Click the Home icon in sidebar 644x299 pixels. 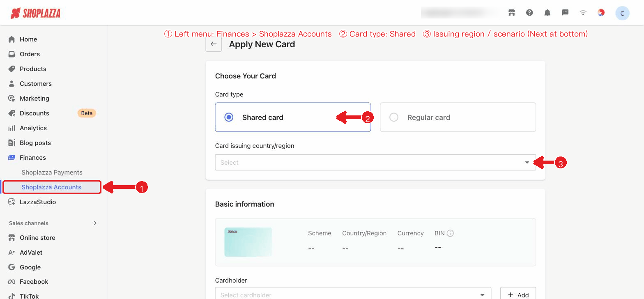11,39
